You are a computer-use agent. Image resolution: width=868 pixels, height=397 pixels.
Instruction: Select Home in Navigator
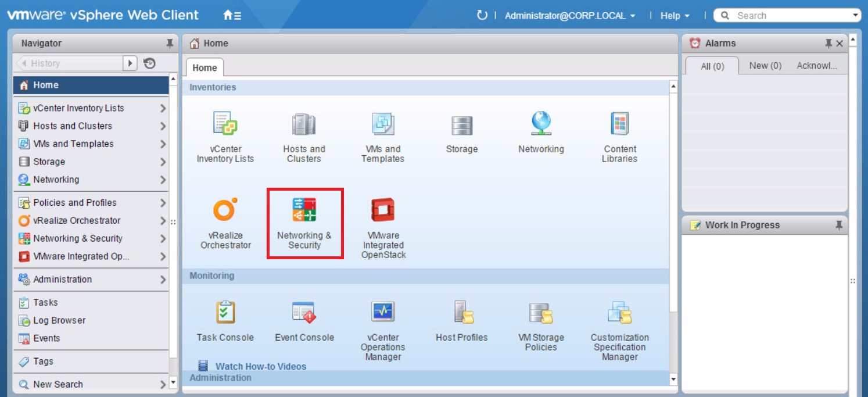click(91, 85)
